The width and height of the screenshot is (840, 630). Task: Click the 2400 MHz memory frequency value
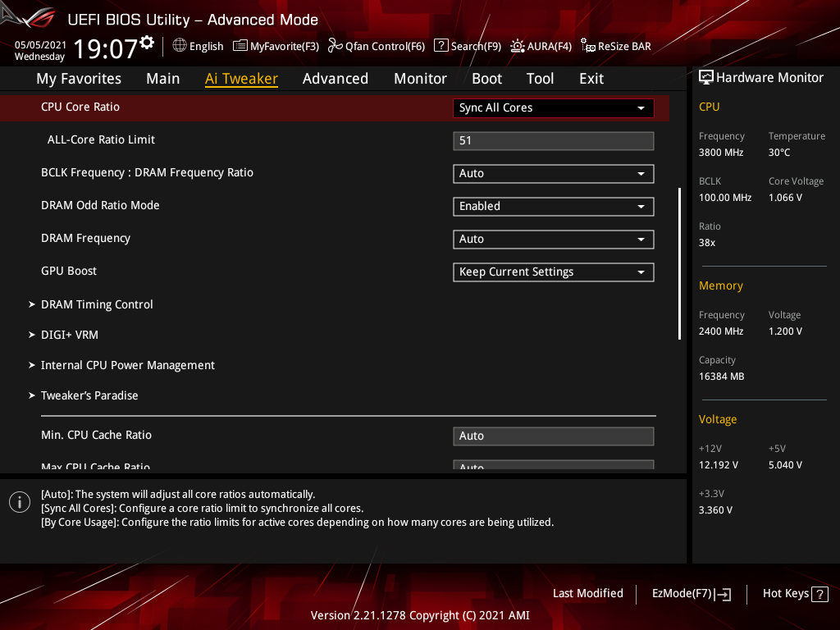(x=721, y=331)
